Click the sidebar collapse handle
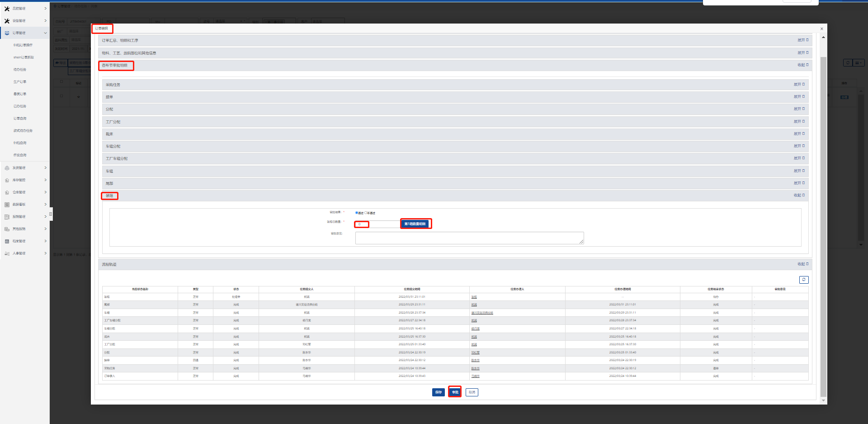Screen dimensions: 868x424 coord(51,214)
